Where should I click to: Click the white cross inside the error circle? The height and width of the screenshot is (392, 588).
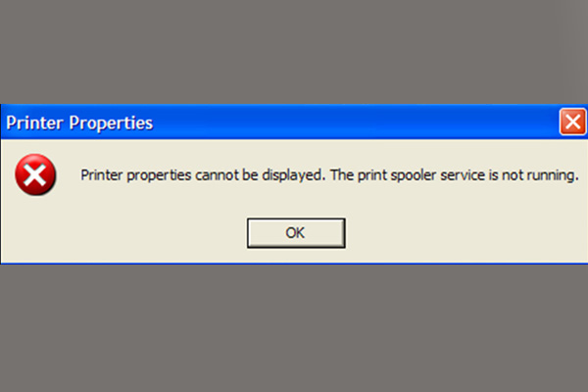[35, 174]
